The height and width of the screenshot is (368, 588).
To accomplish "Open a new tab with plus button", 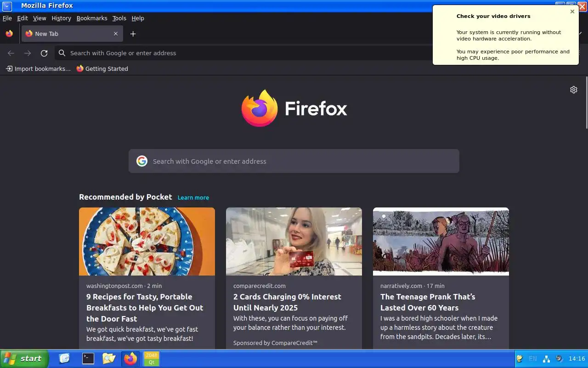I will [133, 34].
